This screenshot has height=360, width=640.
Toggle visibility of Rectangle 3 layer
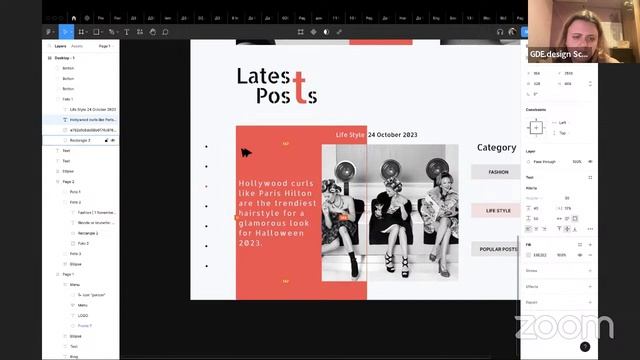(x=113, y=140)
